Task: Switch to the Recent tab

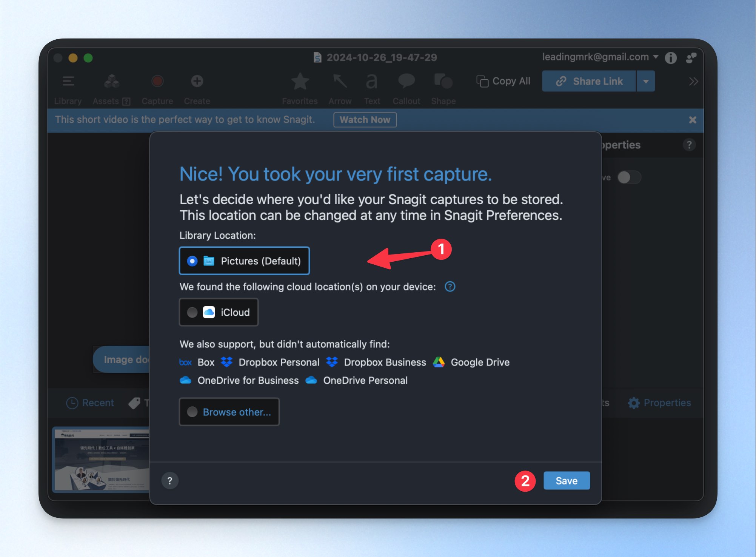Action: pyautogui.click(x=90, y=403)
